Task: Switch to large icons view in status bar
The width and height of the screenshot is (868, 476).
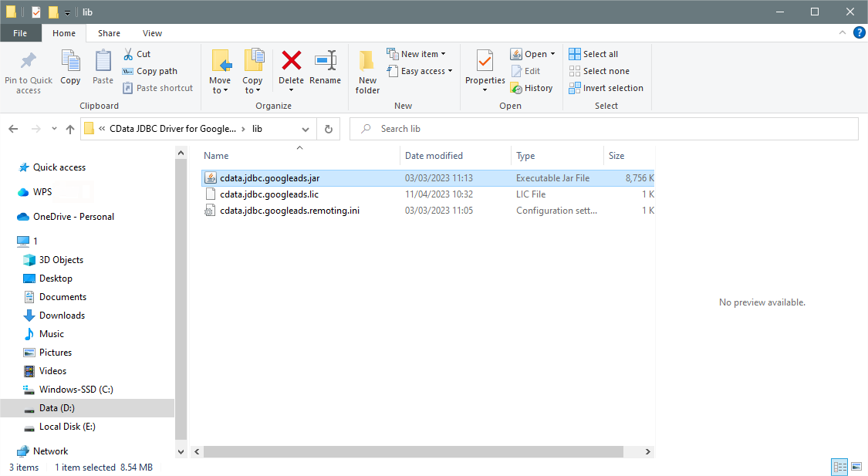Action: (x=856, y=467)
